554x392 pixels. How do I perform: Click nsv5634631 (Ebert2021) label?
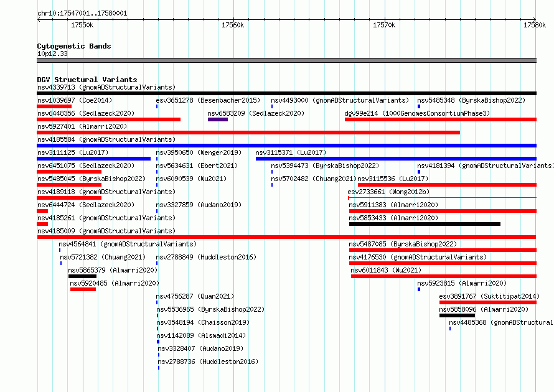(x=197, y=166)
